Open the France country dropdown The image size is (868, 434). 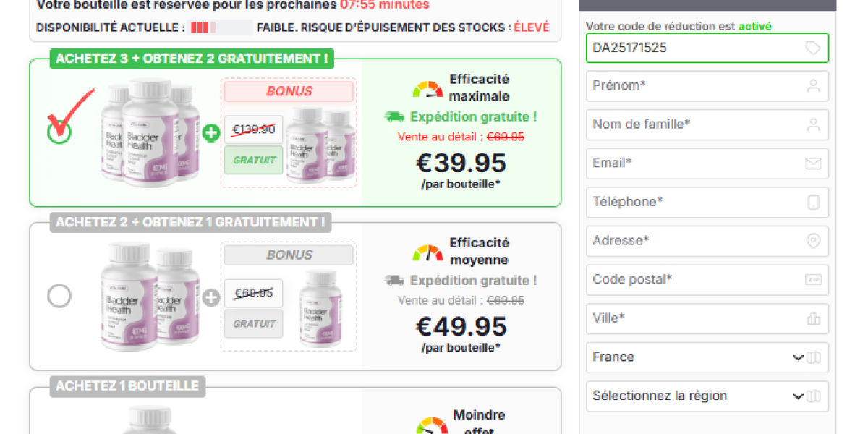tap(707, 357)
